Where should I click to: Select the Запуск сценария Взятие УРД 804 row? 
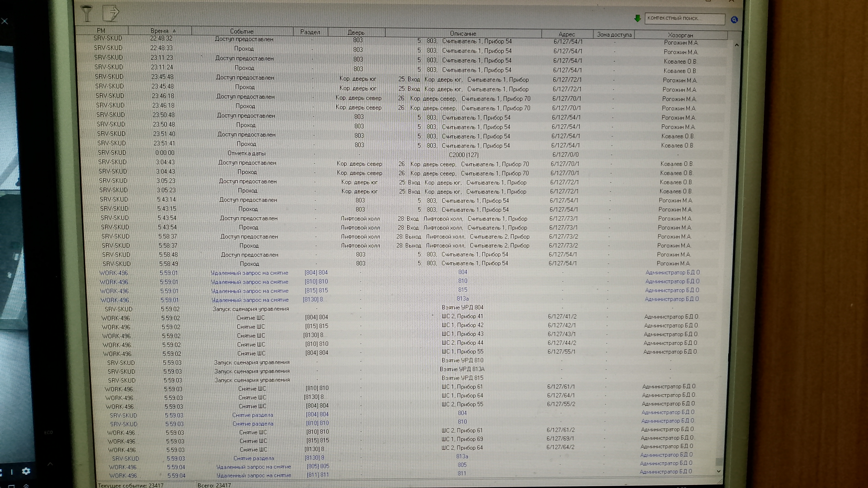click(x=250, y=309)
